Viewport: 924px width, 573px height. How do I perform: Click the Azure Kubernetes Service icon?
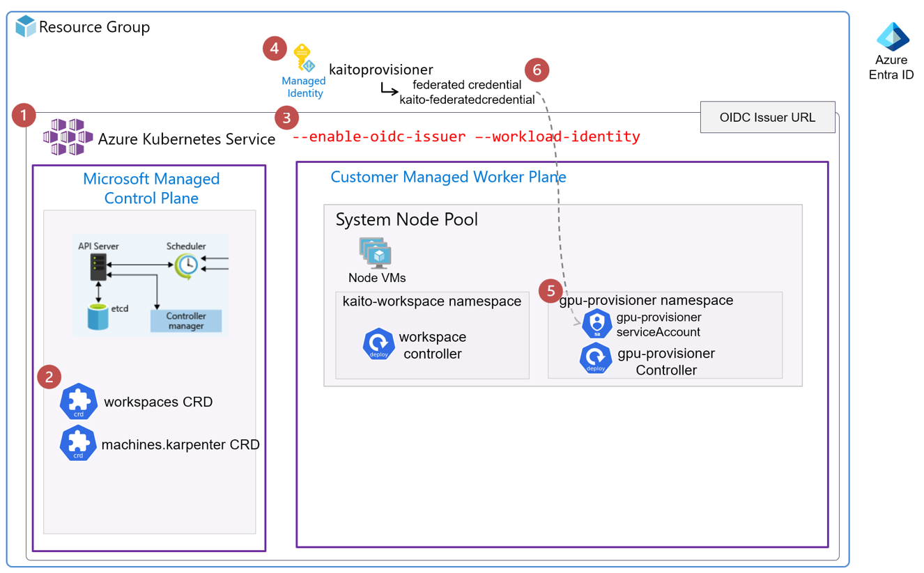(68, 137)
